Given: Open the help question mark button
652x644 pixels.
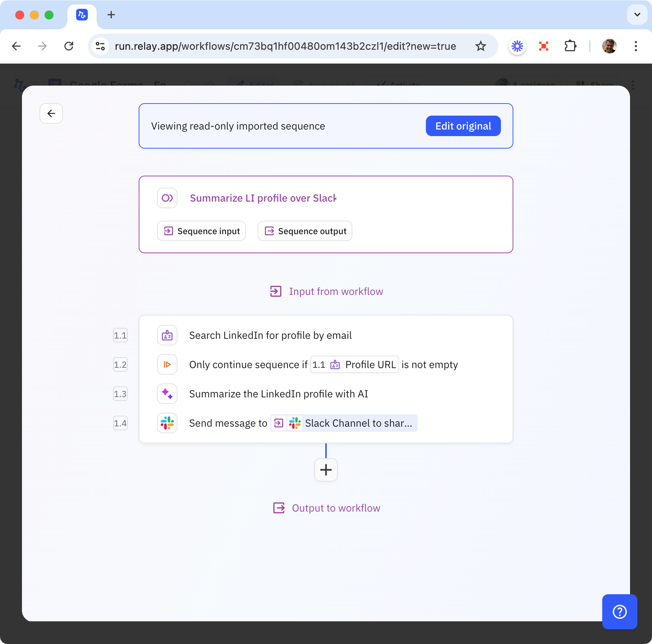Looking at the screenshot, I should pyautogui.click(x=619, y=612).
